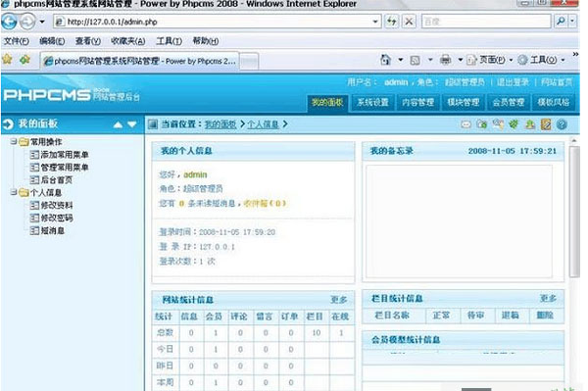The image size is (588, 391).
Task: Open the 编辑(E) menu
Action: point(52,41)
